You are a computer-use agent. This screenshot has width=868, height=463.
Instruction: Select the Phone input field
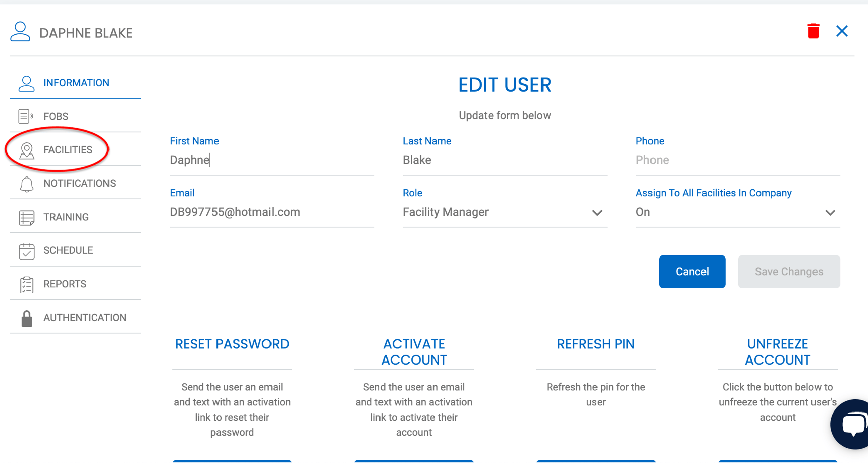pos(737,160)
